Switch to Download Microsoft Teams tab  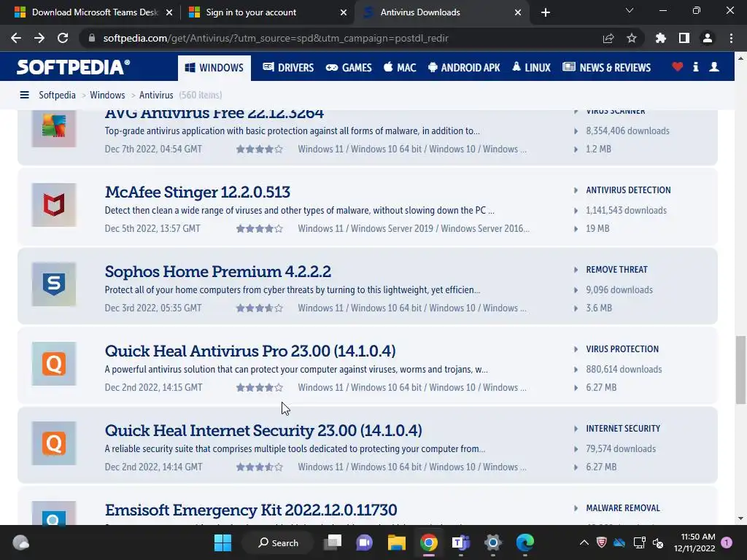(x=93, y=12)
